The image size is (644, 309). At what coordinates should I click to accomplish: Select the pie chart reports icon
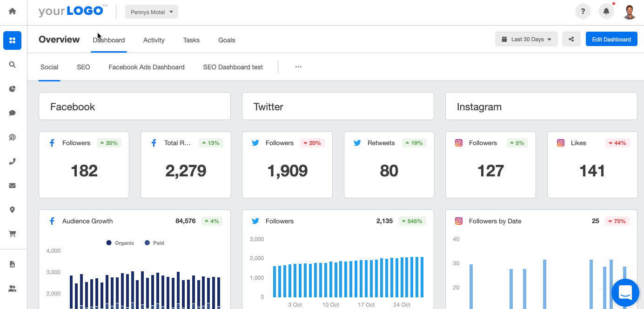(13, 89)
